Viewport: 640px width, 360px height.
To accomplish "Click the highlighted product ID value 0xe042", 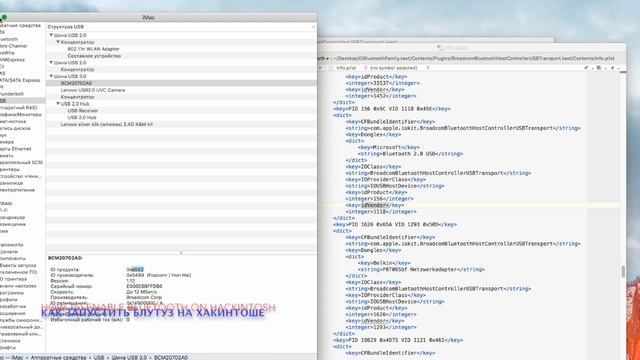I will pos(135,269).
